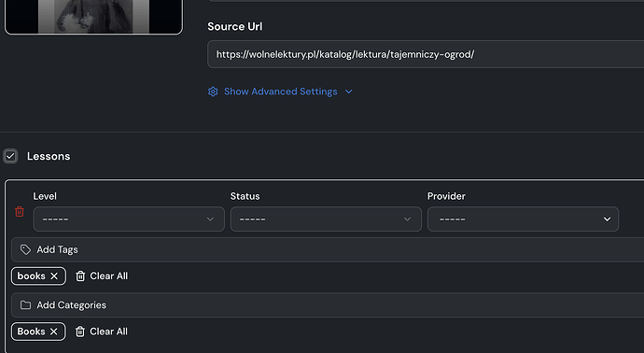Click the red trash icon beside Level

[x=20, y=212]
